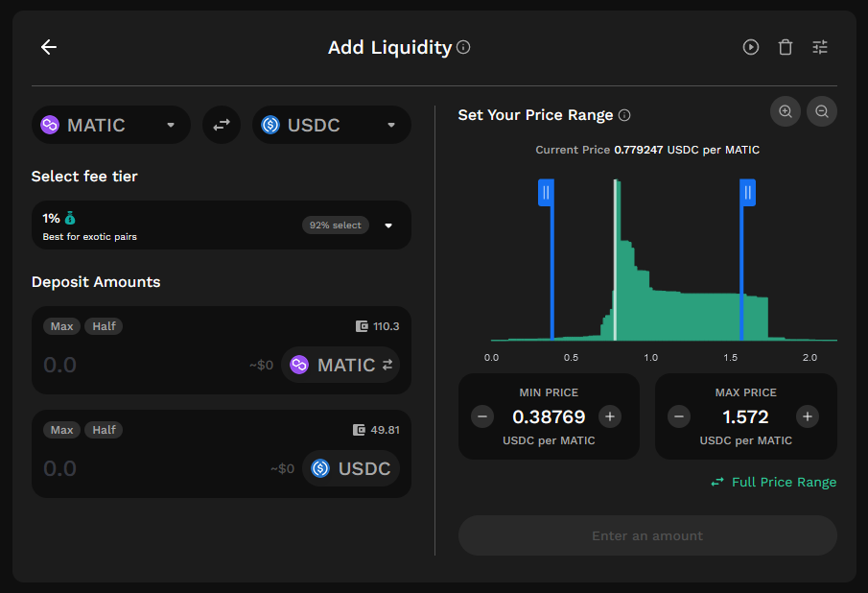Click the Add Liquidity info icon
Image resolution: width=868 pixels, height=593 pixels.
point(463,47)
